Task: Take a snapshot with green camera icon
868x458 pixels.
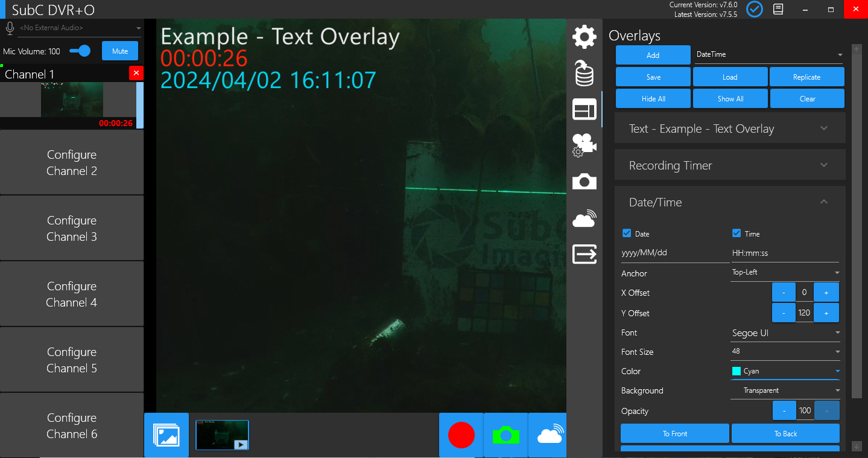Action: point(505,435)
